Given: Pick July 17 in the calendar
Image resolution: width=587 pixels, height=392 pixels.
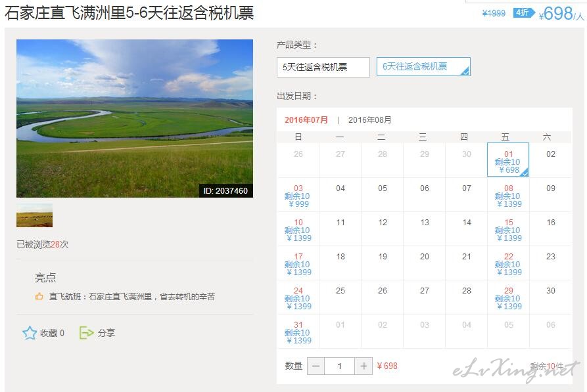Looking at the screenshot, I should (298, 264).
